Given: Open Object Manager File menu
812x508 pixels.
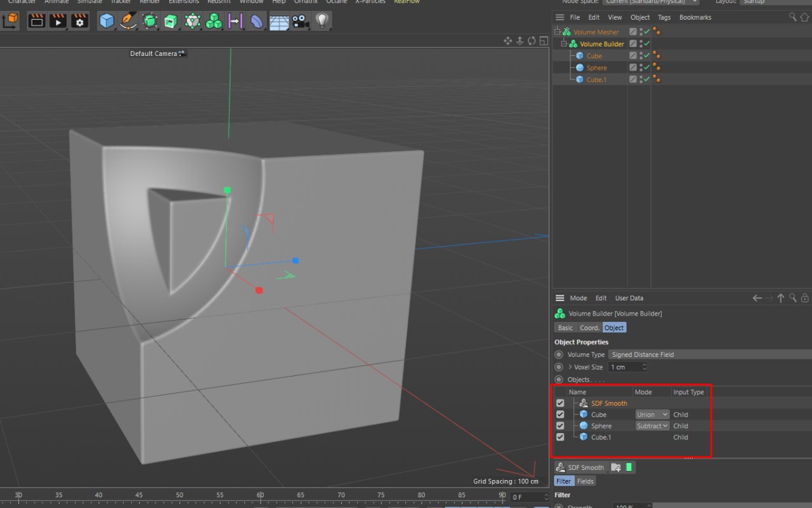Looking at the screenshot, I should point(575,17).
